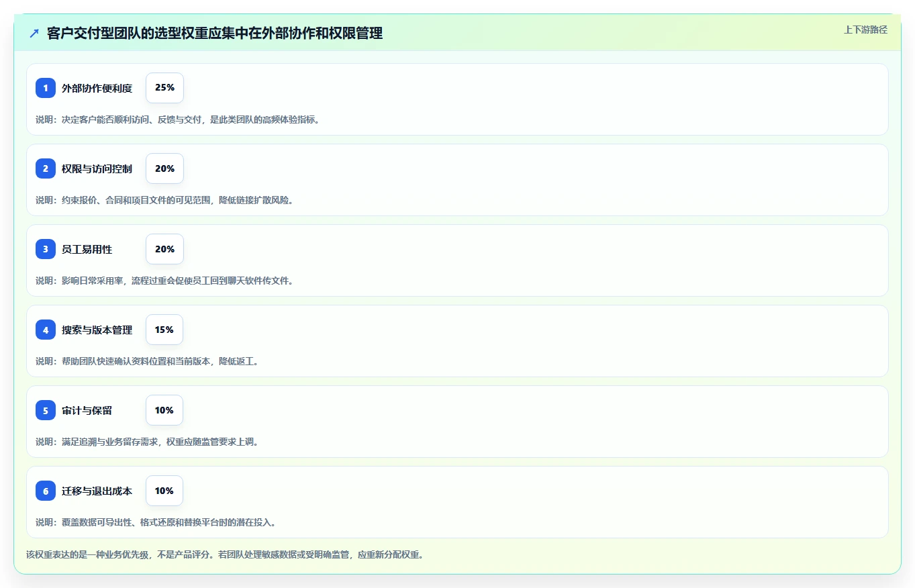The image size is (915, 588).
Task: Click the description starting 影响日常采用率
Action: (x=164, y=281)
